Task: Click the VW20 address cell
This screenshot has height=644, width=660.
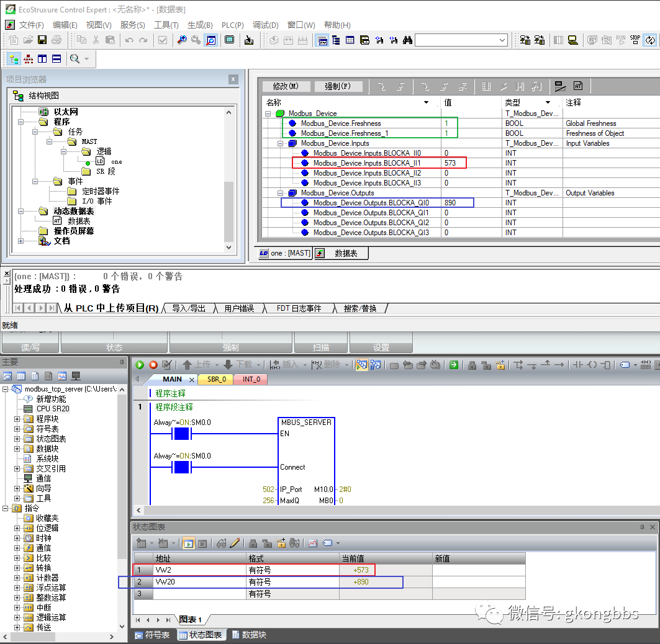Action: pyautogui.click(x=199, y=582)
